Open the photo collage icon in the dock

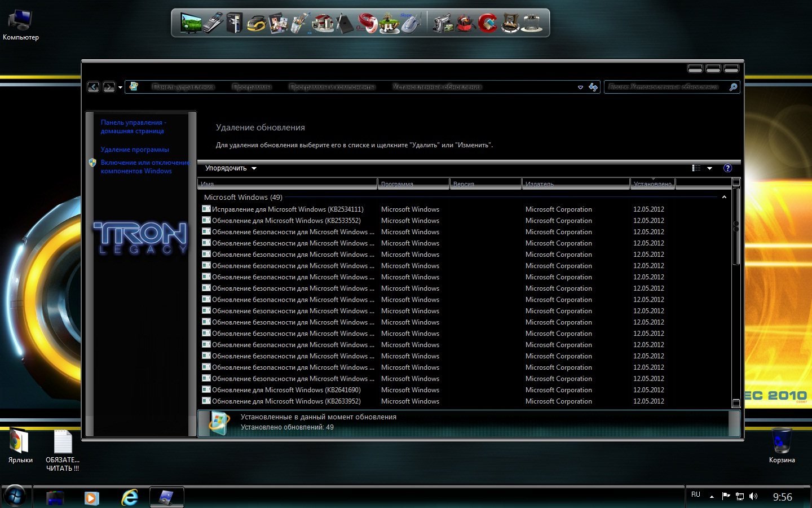point(278,24)
